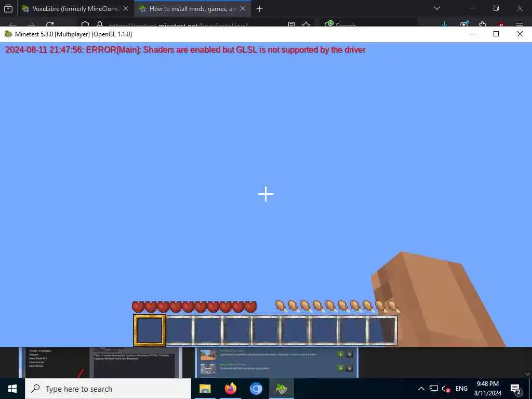Open a new browser tab

[x=260, y=9]
